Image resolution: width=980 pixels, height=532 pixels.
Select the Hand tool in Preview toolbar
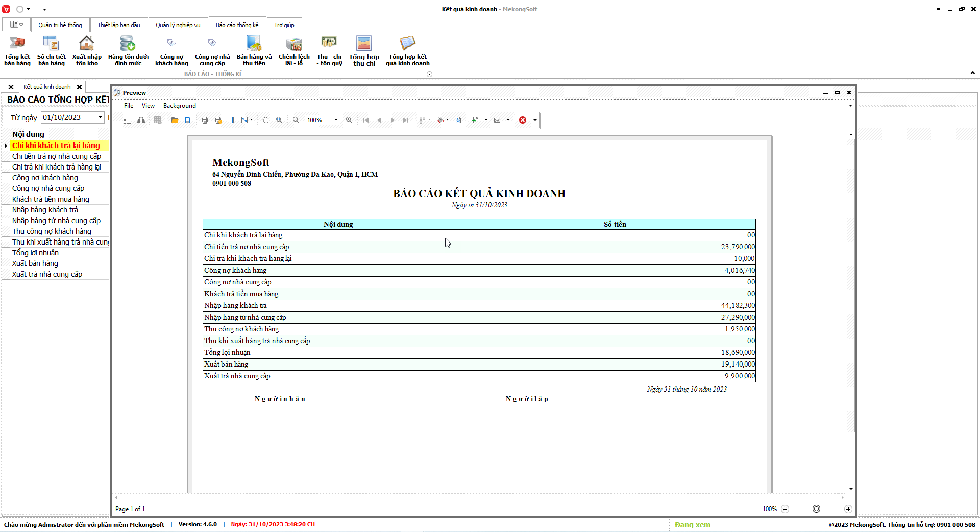(x=266, y=120)
